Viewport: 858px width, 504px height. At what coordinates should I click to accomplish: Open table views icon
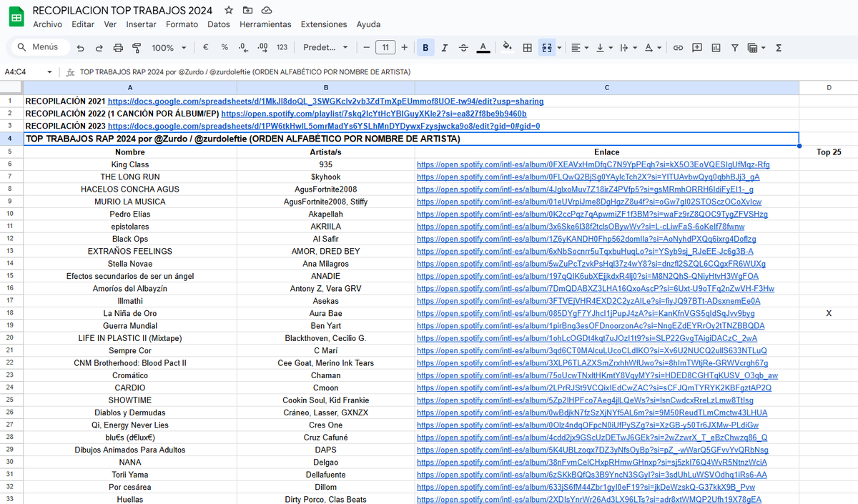coord(752,48)
